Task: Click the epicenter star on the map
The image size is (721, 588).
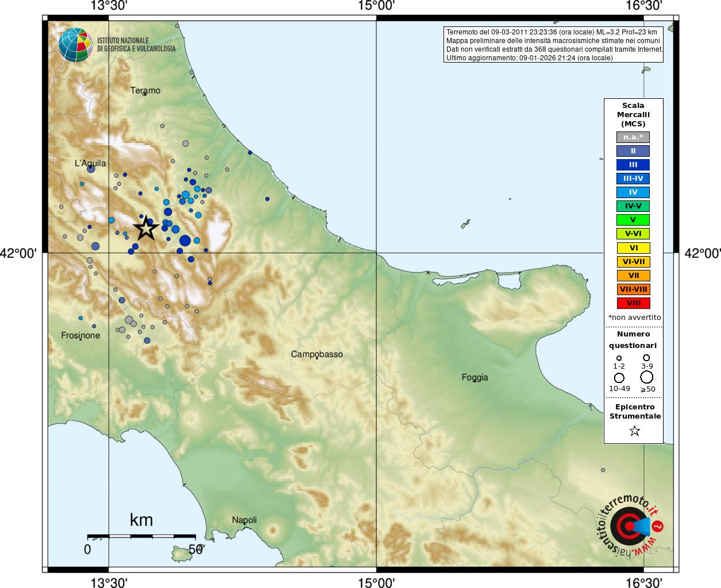Action: pos(146,228)
